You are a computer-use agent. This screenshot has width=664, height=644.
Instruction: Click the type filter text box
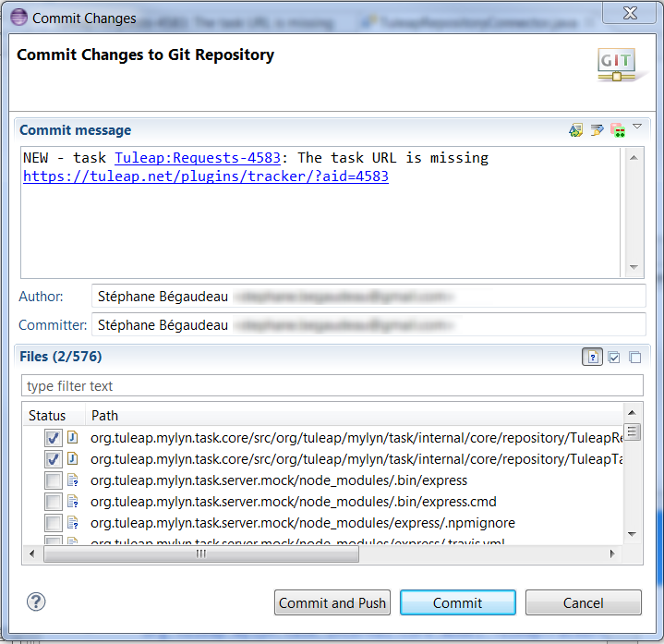tap(332, 385)
